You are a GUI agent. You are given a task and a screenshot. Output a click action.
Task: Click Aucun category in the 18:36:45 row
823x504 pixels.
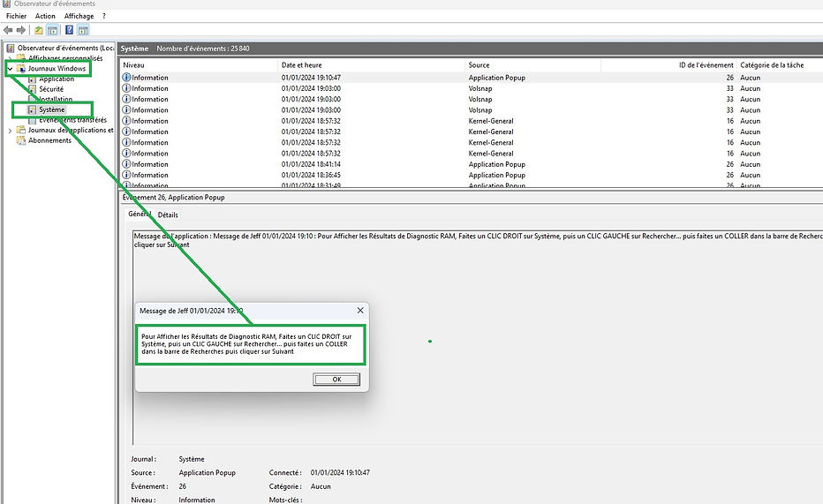[x=750, y=175]
